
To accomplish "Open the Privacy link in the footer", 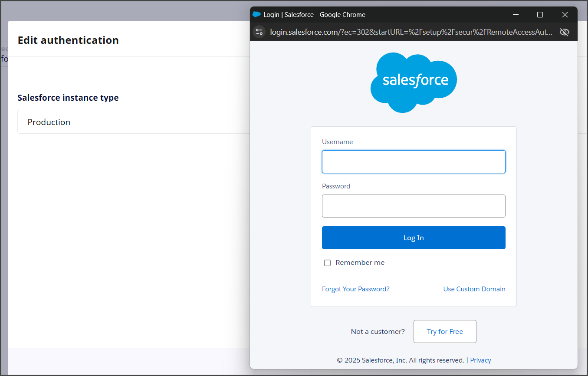I will [x=480, y=360].
